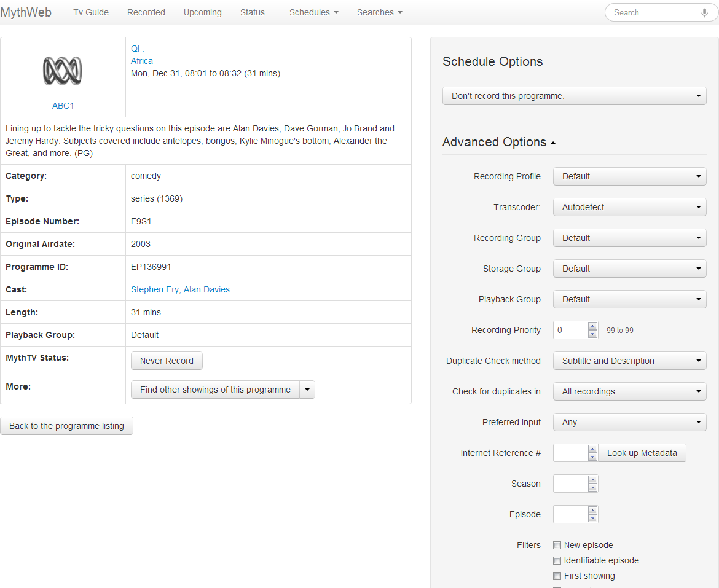
Task: Click Back to the programme listing
Action: click(66, 426)
